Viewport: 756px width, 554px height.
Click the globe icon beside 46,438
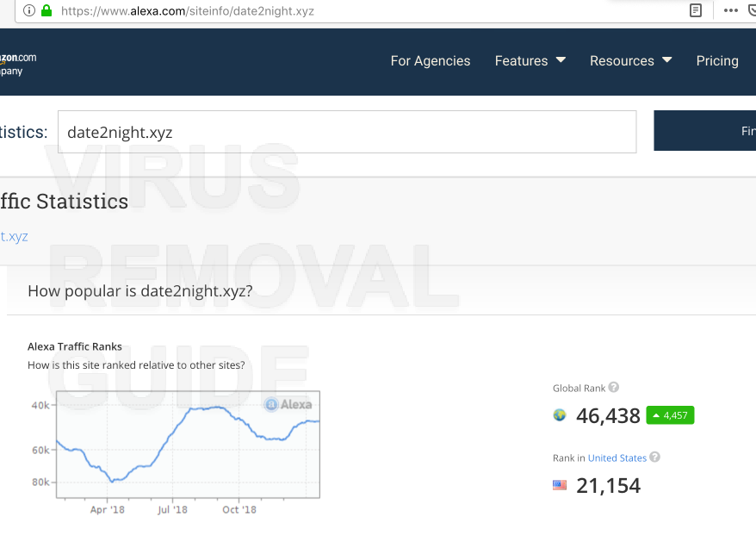coord(560,415)
